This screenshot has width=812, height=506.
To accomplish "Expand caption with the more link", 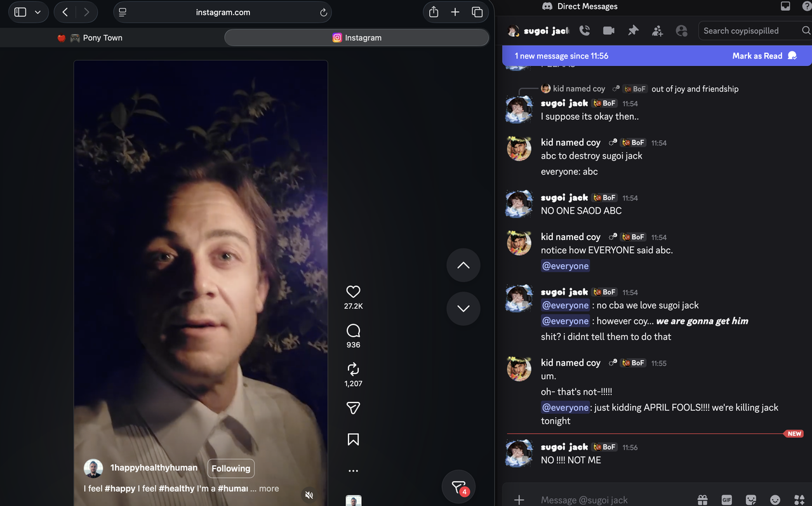I will (x=269, y=488).
